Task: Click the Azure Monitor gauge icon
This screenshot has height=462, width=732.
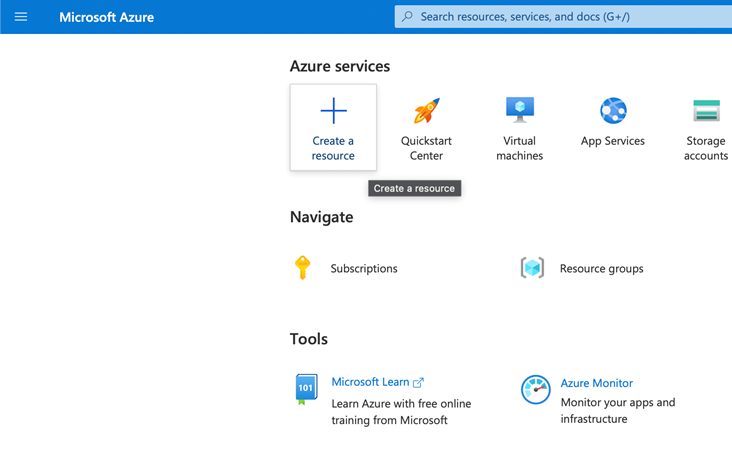Action: tap(535, 389)
